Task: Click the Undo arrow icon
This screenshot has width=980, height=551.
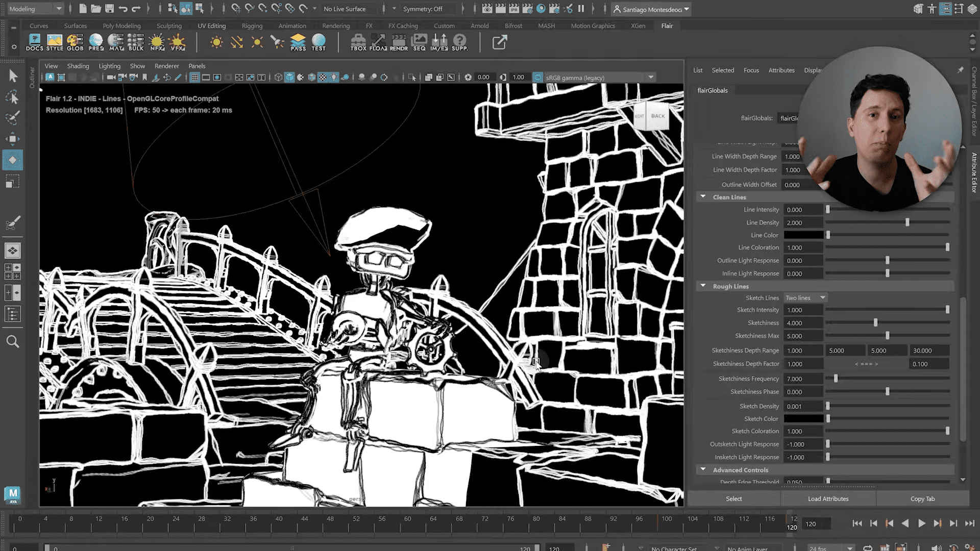Action: pos(122,9)
